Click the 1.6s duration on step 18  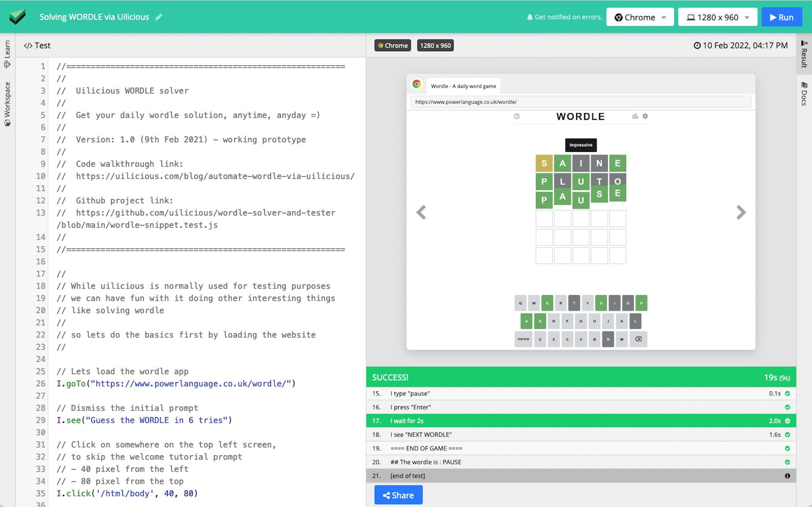pos(775,435)
